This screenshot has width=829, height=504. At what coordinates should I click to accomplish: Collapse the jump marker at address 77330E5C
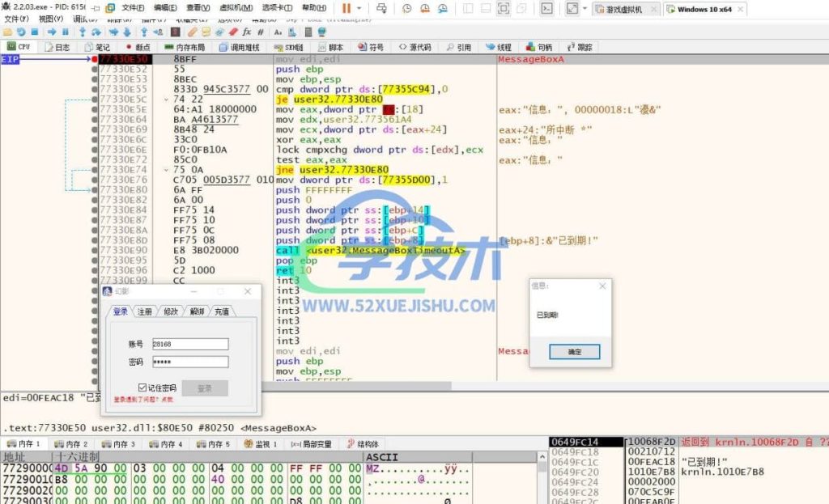(x=165, y=100)
